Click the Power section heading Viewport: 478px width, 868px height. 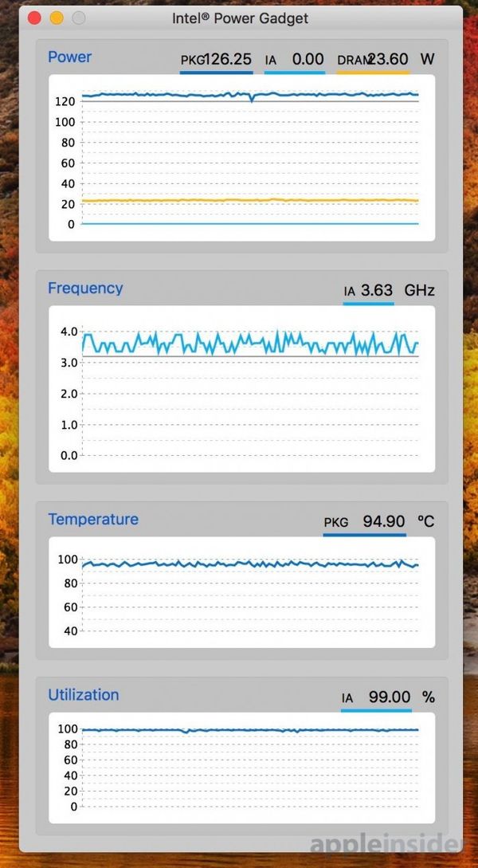tap(69, 57)
